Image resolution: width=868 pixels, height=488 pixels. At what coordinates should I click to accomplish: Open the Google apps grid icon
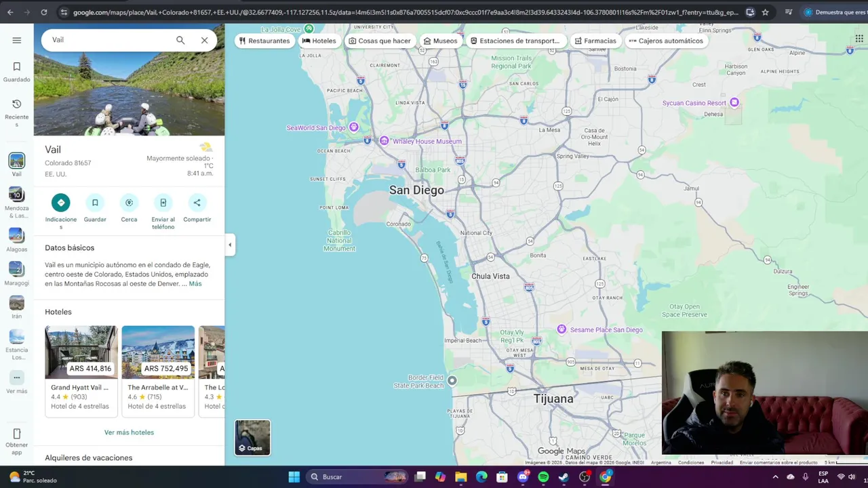coord(859,39)
